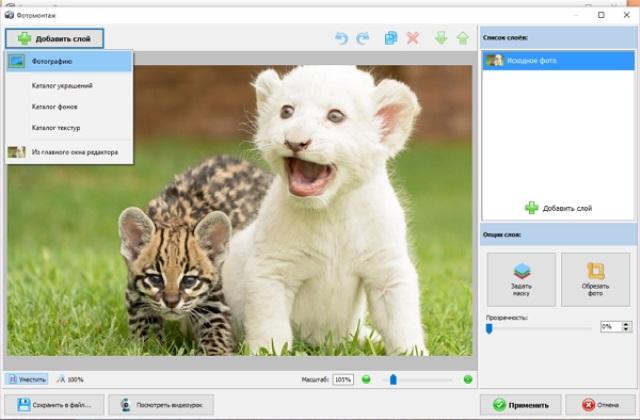Click Посмотреть видеоурок button
Image resolution: width=640 pixels, height=420 pixels.
[161, 405]
